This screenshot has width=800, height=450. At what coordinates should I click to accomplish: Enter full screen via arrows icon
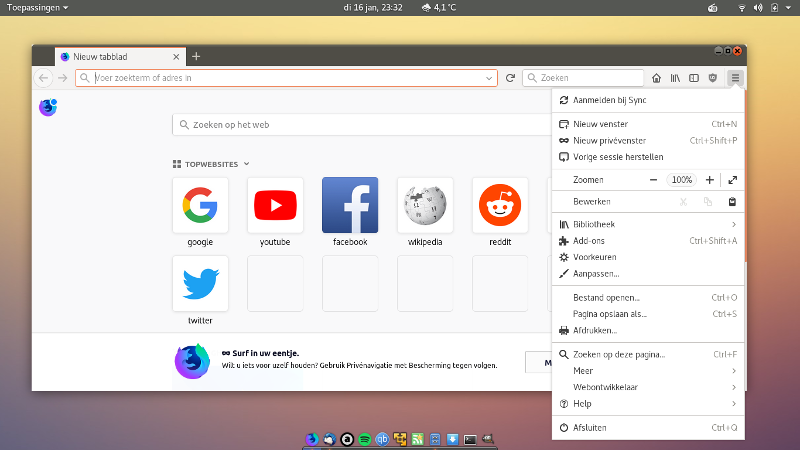[733, 180]
